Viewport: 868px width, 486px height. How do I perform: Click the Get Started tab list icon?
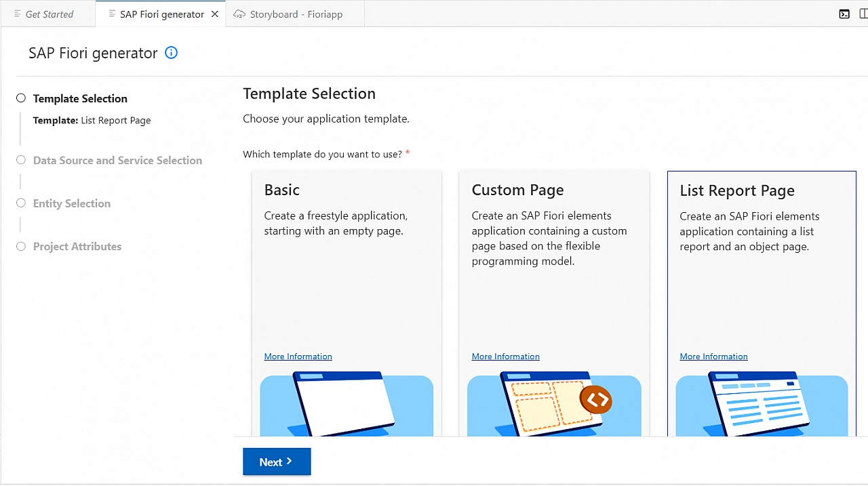click(18, 14)
